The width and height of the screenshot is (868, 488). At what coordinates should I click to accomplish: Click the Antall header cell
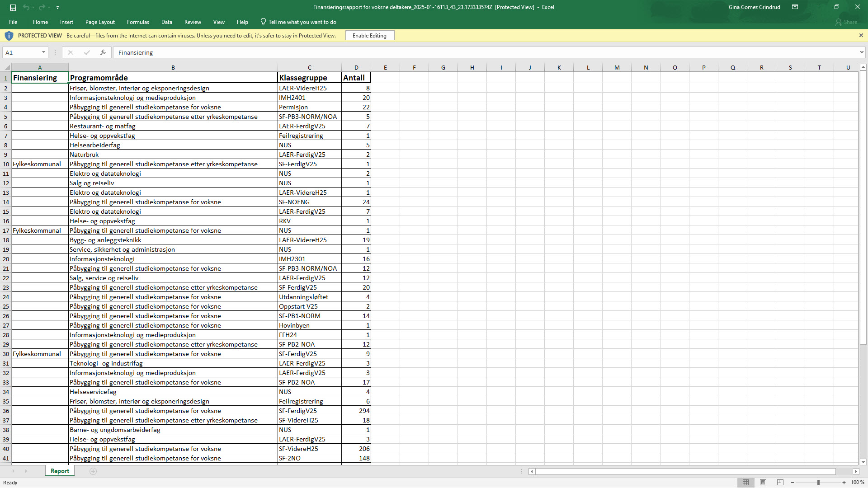356,78
